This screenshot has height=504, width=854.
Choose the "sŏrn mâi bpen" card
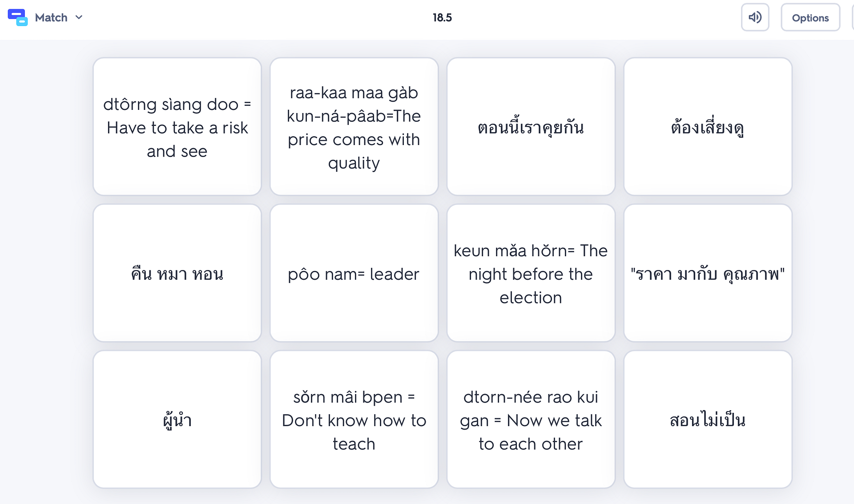point(354,419)
